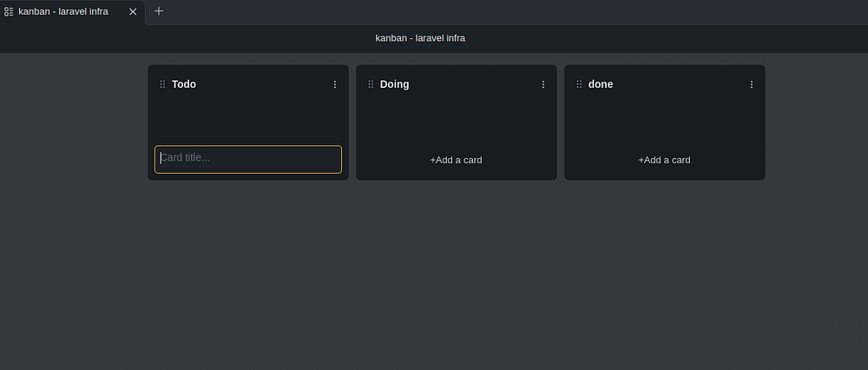Screen dimensions: 868x370
Task: Click the Todo column title
Action: point(184,84)
